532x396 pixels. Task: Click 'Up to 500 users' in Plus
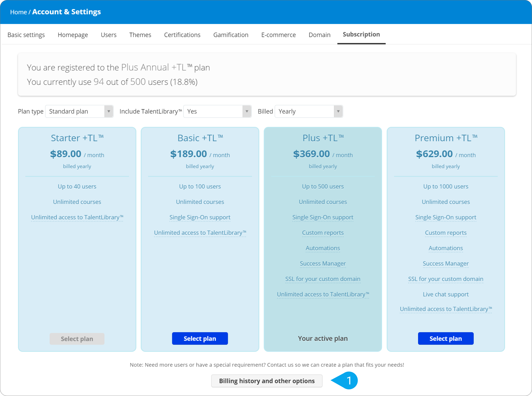(323, 186)
